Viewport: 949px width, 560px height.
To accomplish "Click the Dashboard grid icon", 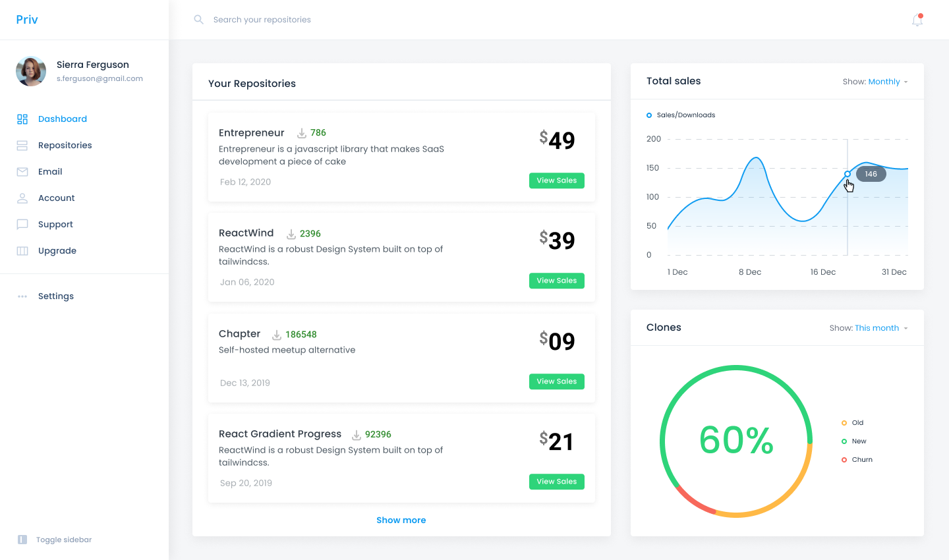I will pyautogui.click(x=22, y=119).
